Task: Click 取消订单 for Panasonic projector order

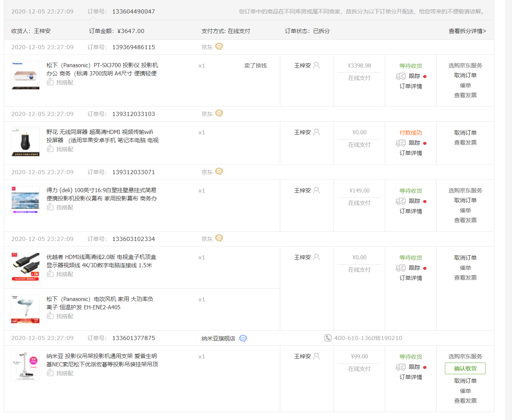Action: click(465, 75)
